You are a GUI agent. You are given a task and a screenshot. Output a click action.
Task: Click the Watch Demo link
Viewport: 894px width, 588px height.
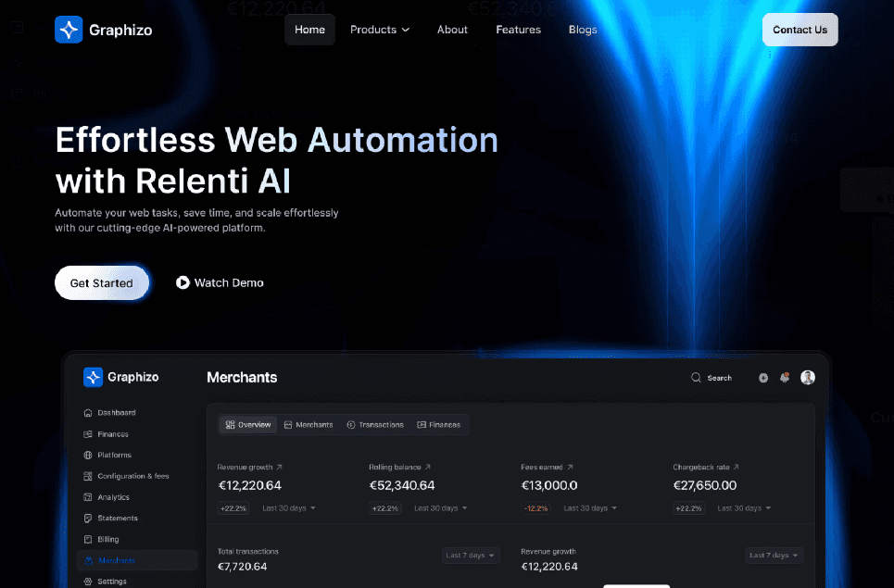[x=220, y=282]
